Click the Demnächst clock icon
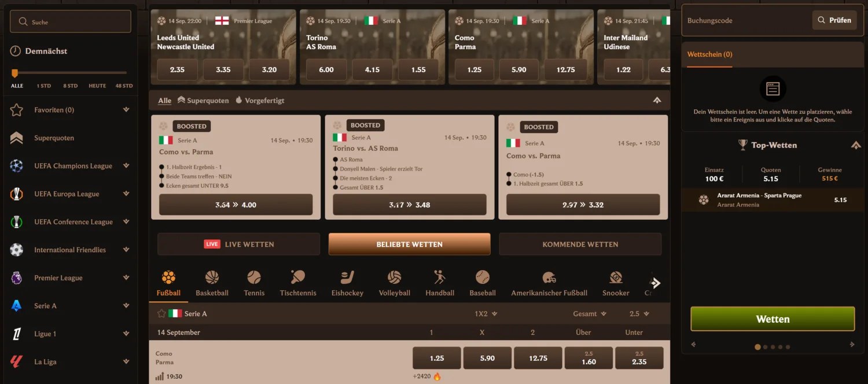868x384 pixels. pos(16,51)
